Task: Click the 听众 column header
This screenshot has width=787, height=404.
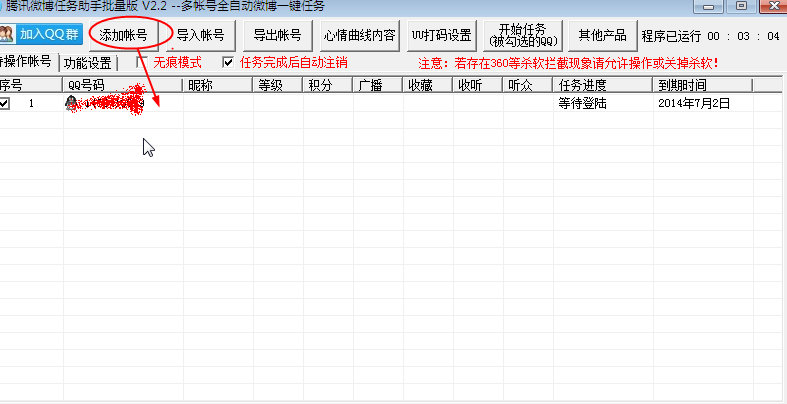Action: click(528, 85)
